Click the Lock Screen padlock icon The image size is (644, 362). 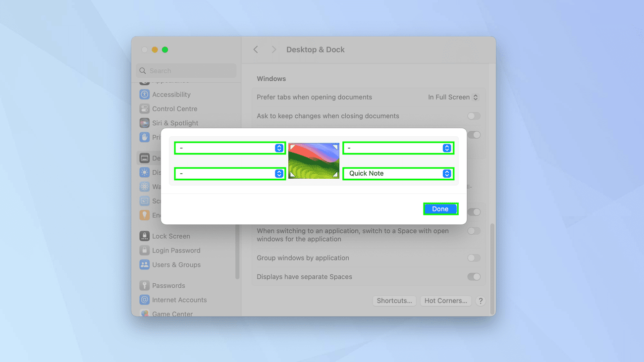(145, 236)
